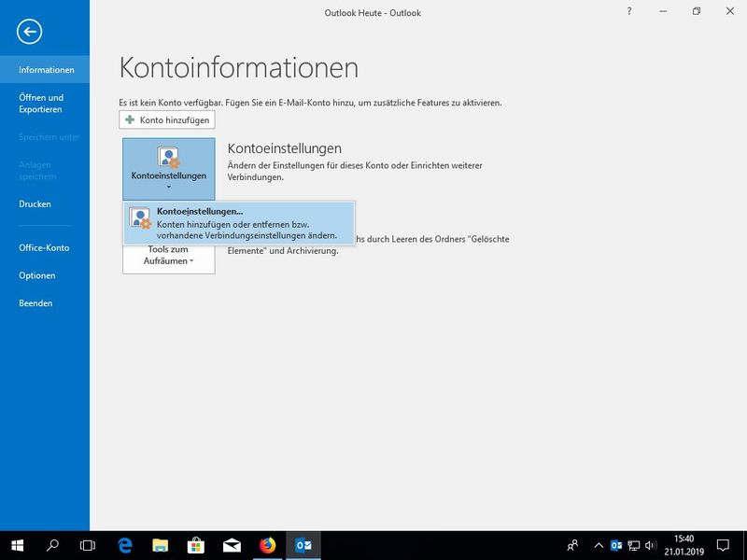This screenshot has height=560, width=747.
Task: Open clock showing 15:40 21.01.2019
Action: click(684, 545)
